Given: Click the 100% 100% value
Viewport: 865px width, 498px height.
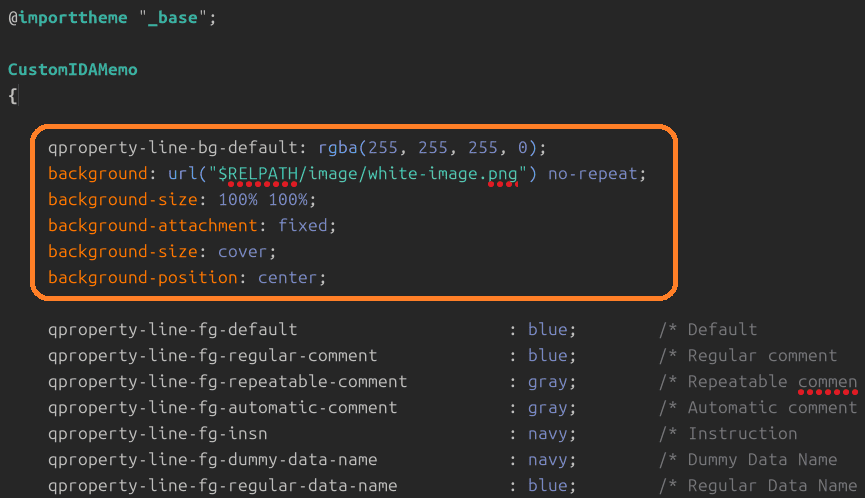Looking at the screenshot, I should click(x=263, y=199).
